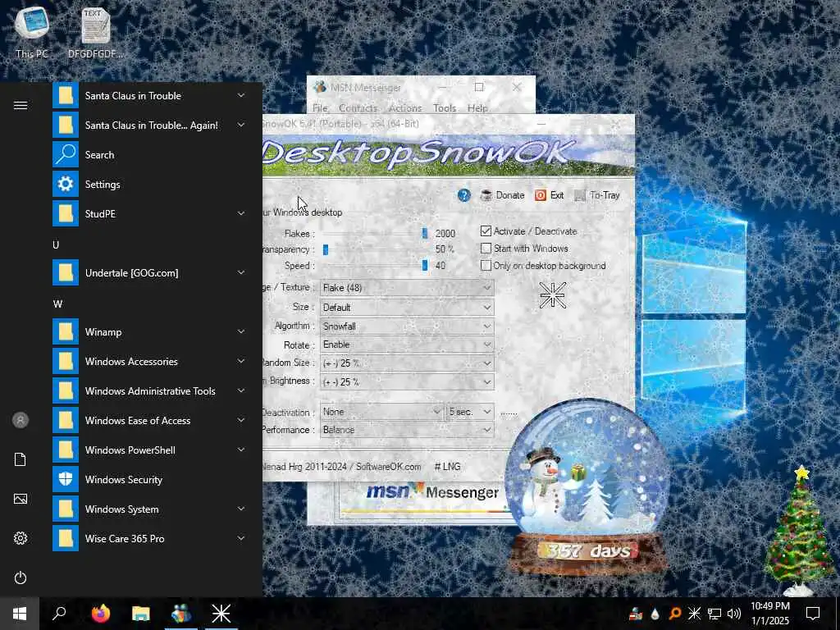This screenshot has width=840, height=630.
Task: Enable Only on desktop background checkbox
Action: pyautogui.click(x=486, y=266)
